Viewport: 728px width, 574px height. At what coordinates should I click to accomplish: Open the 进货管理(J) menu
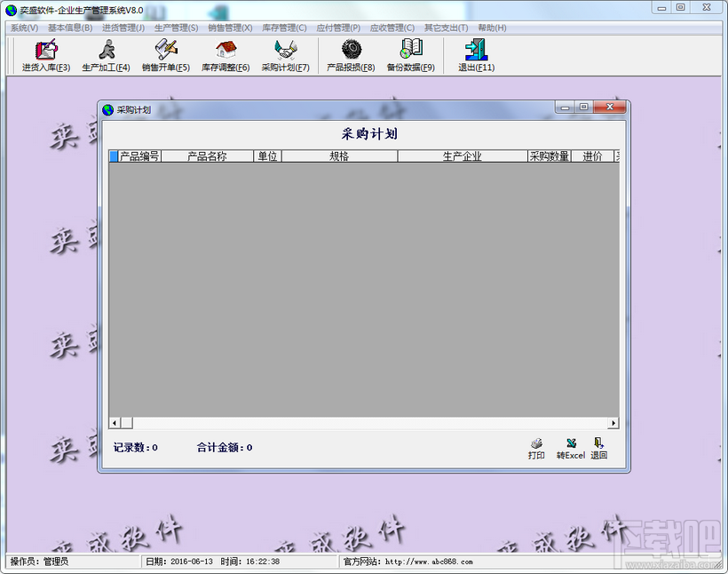(123, 28)
